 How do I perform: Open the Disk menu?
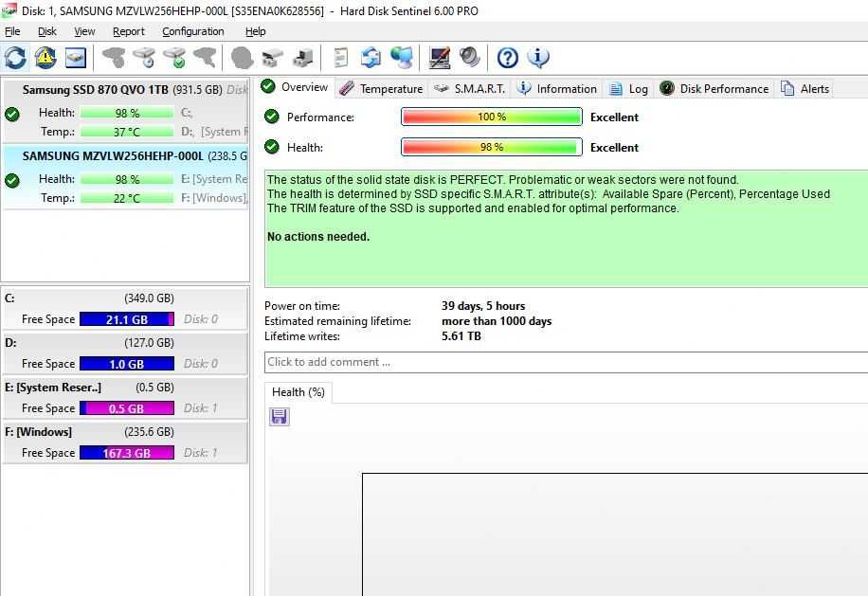click(47, 31)
